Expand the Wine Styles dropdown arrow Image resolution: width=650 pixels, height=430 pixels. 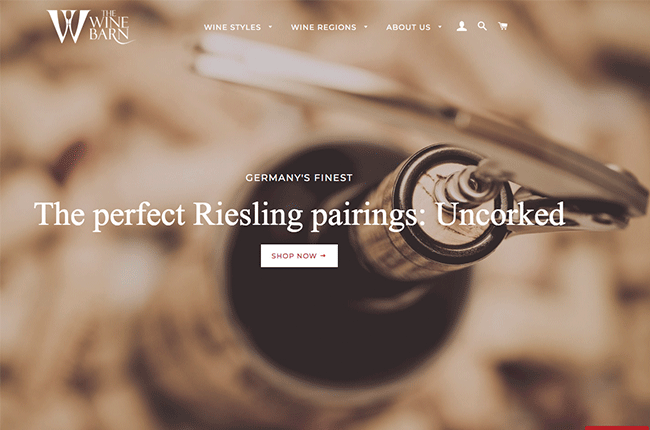pos(270,27)
